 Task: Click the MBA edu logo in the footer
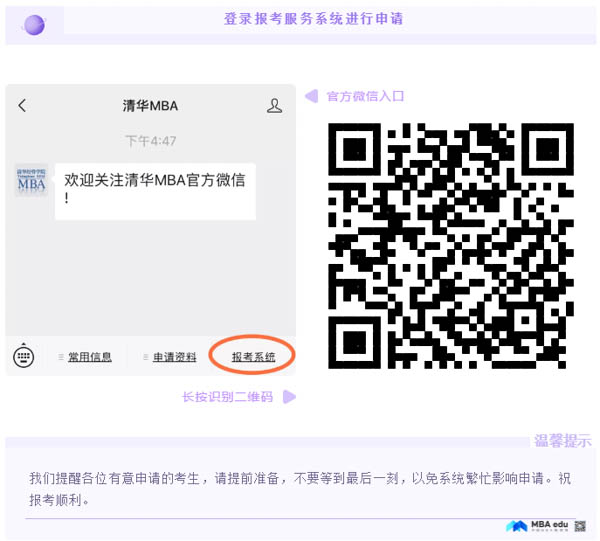coord(537,526)
